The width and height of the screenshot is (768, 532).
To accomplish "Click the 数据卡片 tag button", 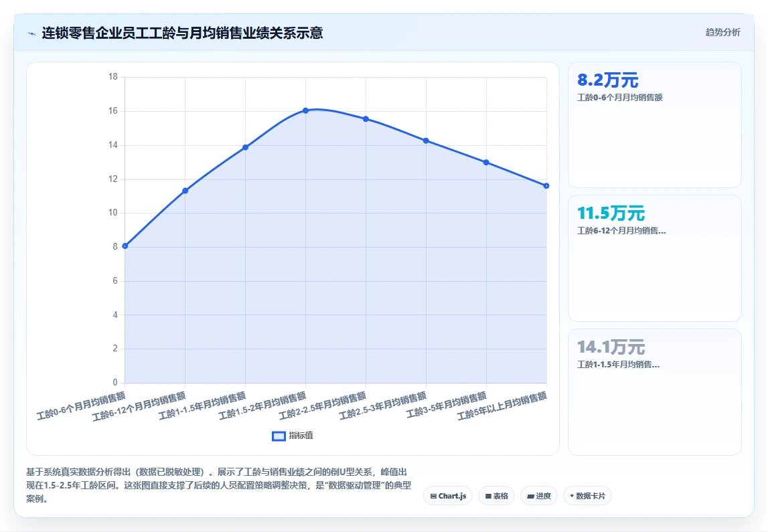I will point(587,496).
